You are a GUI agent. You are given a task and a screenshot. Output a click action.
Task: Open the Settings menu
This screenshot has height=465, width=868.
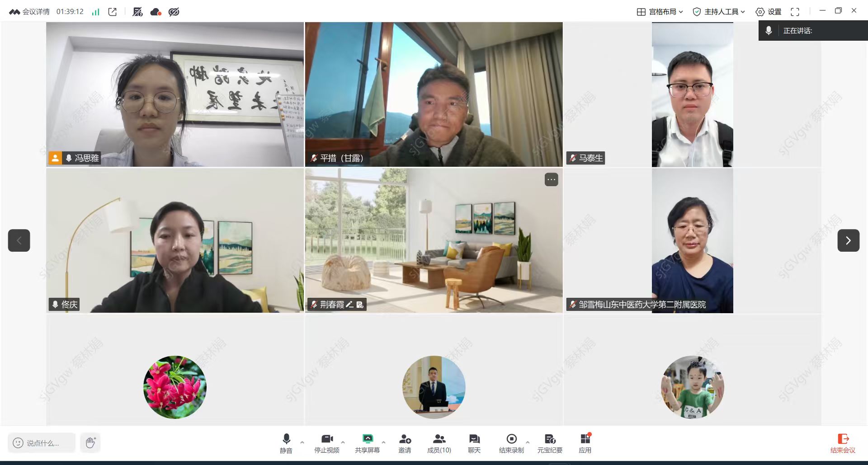[769, 12]
